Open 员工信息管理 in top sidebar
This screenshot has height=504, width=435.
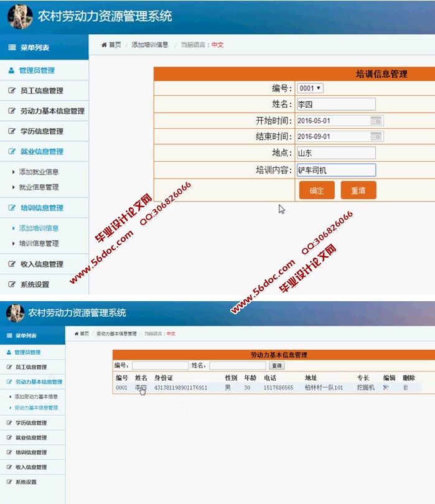pos(41,91)
